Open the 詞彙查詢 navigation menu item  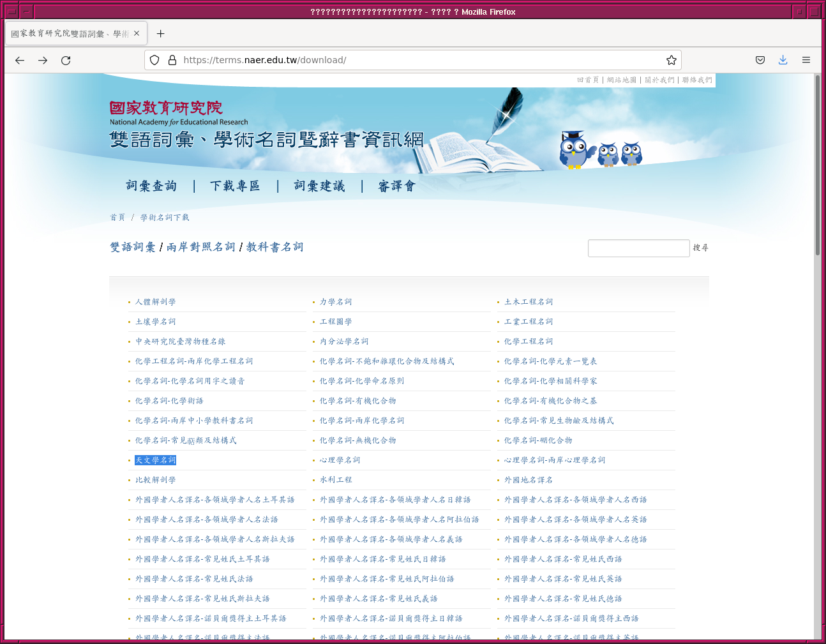click(x=151, y=186)
